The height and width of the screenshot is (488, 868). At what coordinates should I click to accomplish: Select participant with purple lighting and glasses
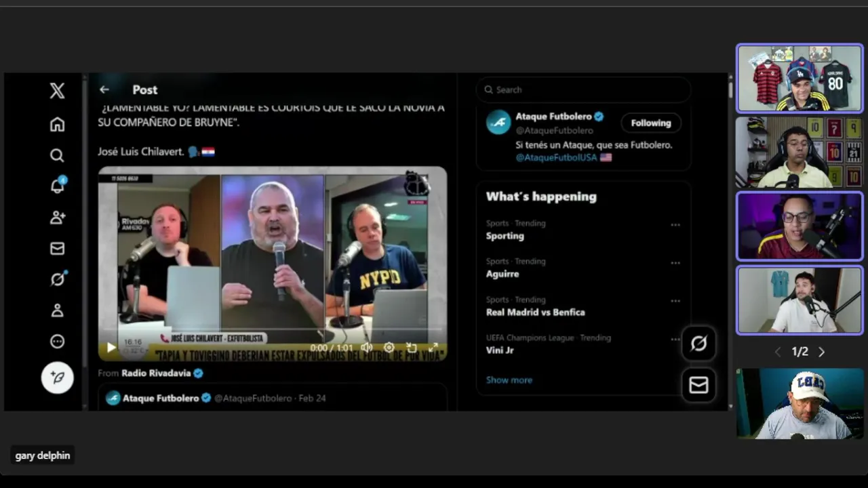(800, 226)
